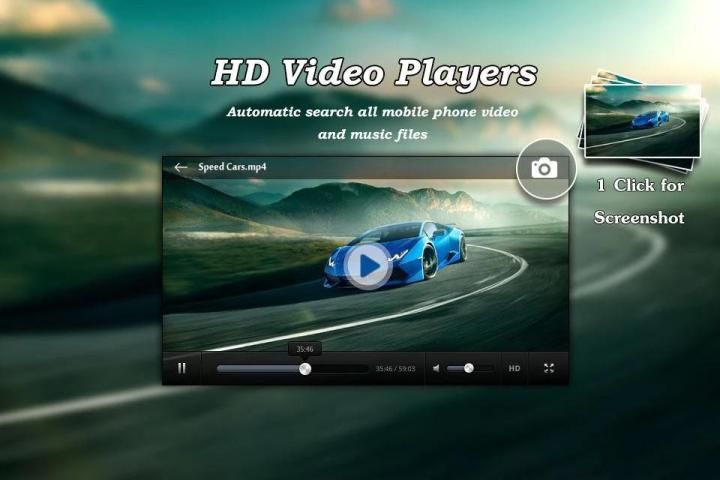
Task: Click the 35:46 tooltip above the seek bar
Action: click(x=305, y=349)
